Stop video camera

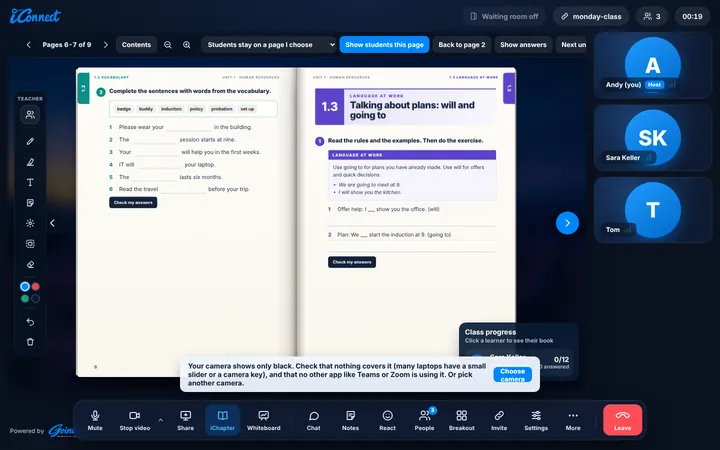(x=135, y=420)
